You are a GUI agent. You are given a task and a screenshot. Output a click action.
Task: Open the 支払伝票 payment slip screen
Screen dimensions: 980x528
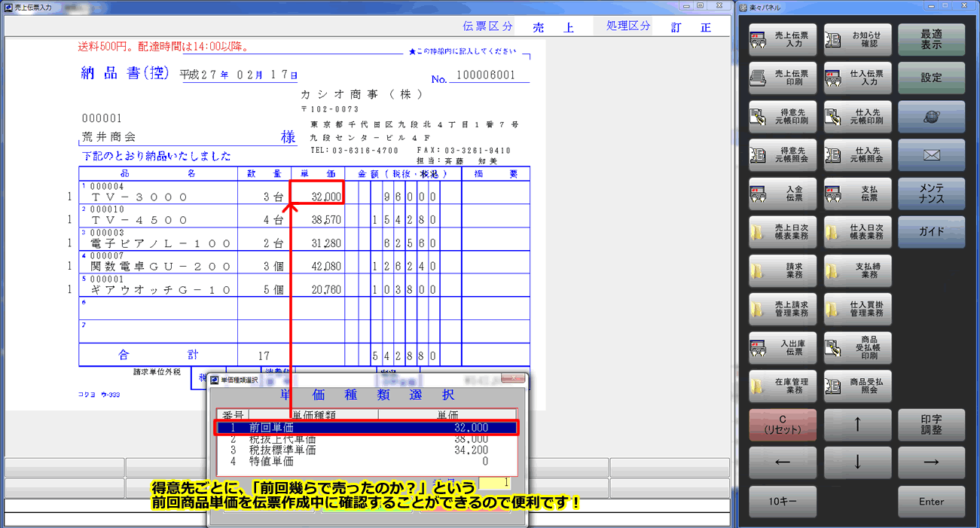tap(858, 194)
